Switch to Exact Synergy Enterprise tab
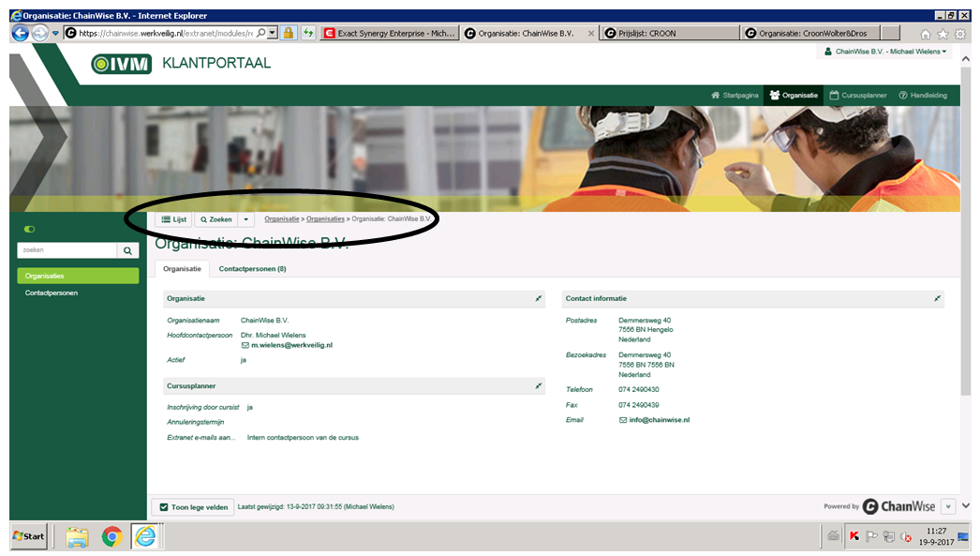 [x=390, y=33]
